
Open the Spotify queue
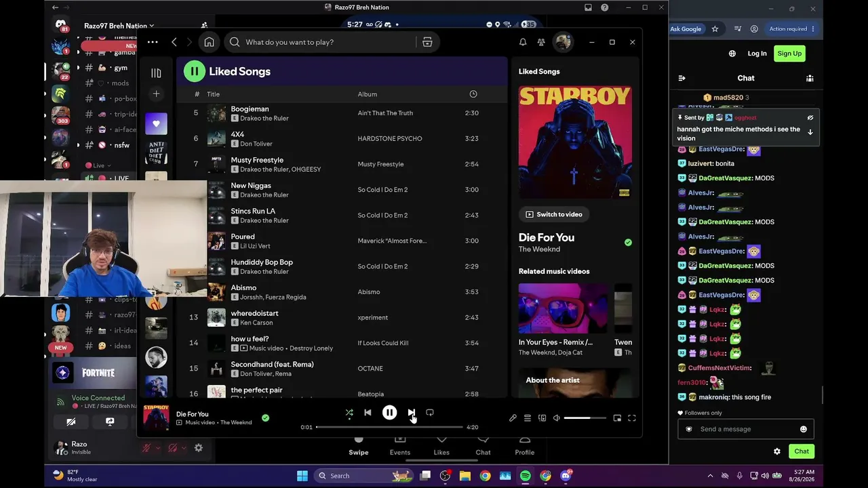pyautogui.click(x=528, y=418)
